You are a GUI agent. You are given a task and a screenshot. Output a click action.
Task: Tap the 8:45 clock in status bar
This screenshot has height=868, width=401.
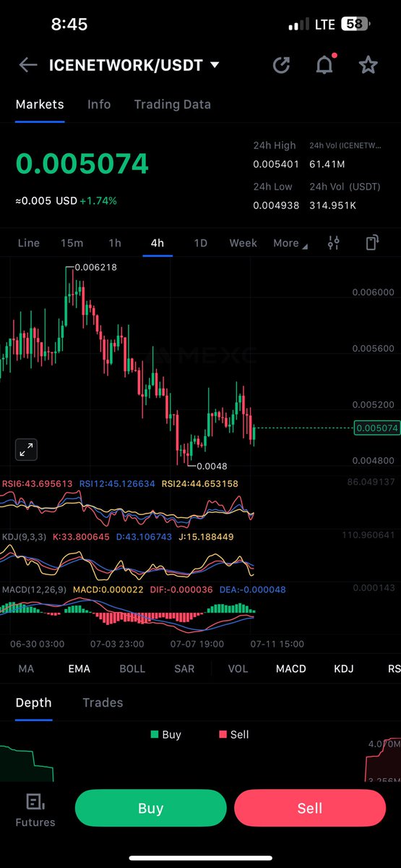[x=69, y=24]
